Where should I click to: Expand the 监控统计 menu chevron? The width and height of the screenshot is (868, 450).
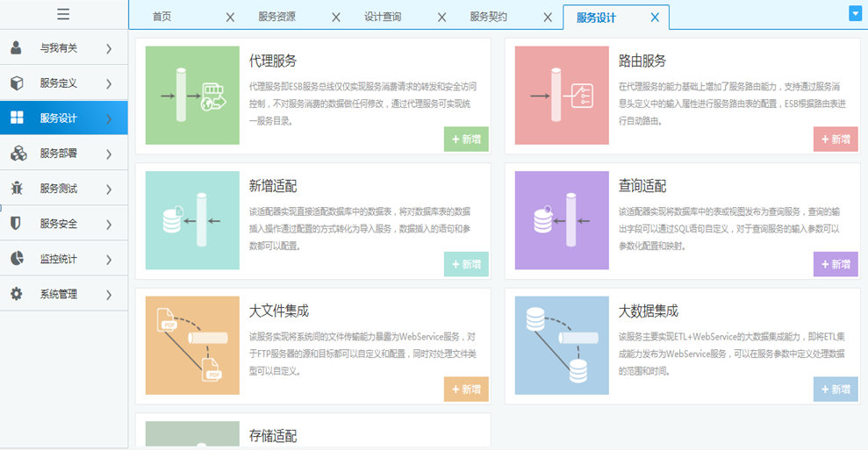[x=109, y=260]
